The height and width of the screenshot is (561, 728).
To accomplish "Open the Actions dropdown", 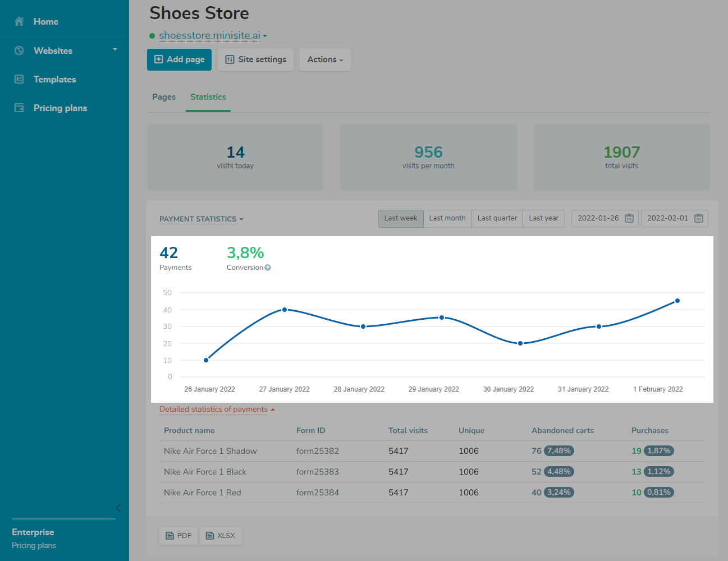I will pyautogui.click(x=325, y=59).
